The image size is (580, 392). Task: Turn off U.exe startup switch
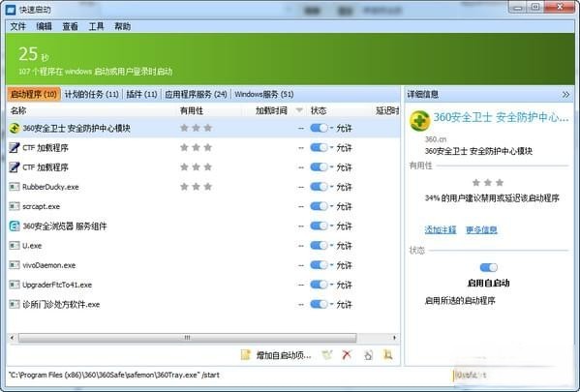[x=319, y=246]
